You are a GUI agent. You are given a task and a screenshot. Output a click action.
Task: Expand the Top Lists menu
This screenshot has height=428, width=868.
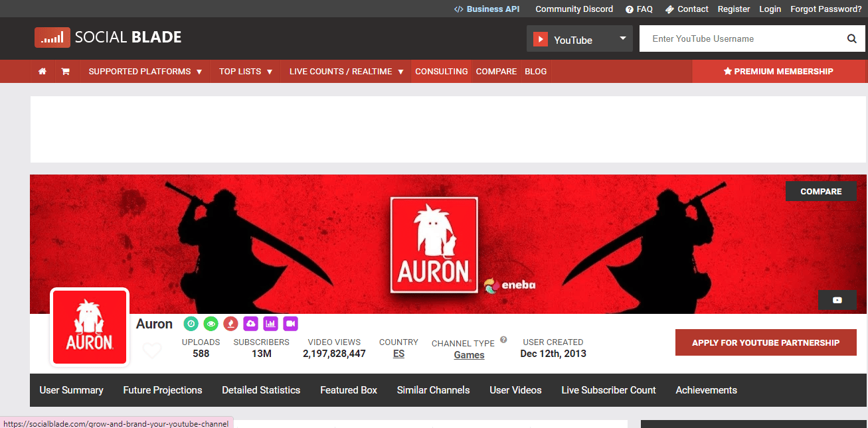pyautogui.click(x=246, y=72)
